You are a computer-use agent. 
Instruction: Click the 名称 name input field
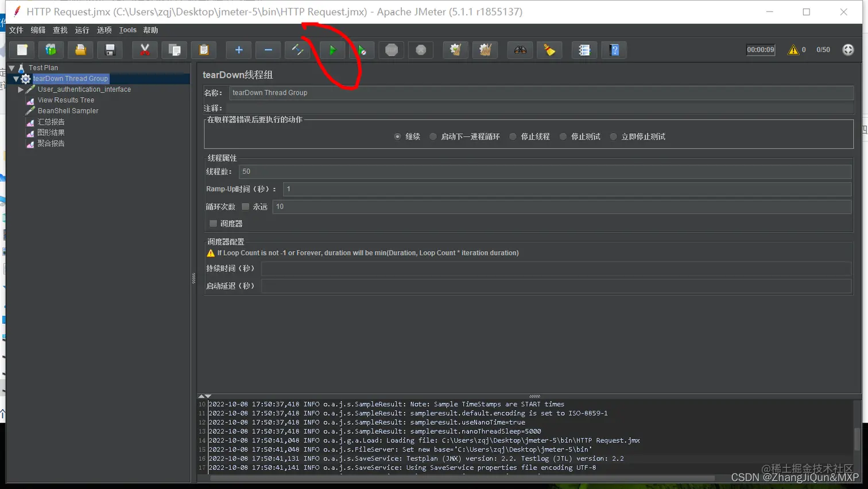(541, 93)
